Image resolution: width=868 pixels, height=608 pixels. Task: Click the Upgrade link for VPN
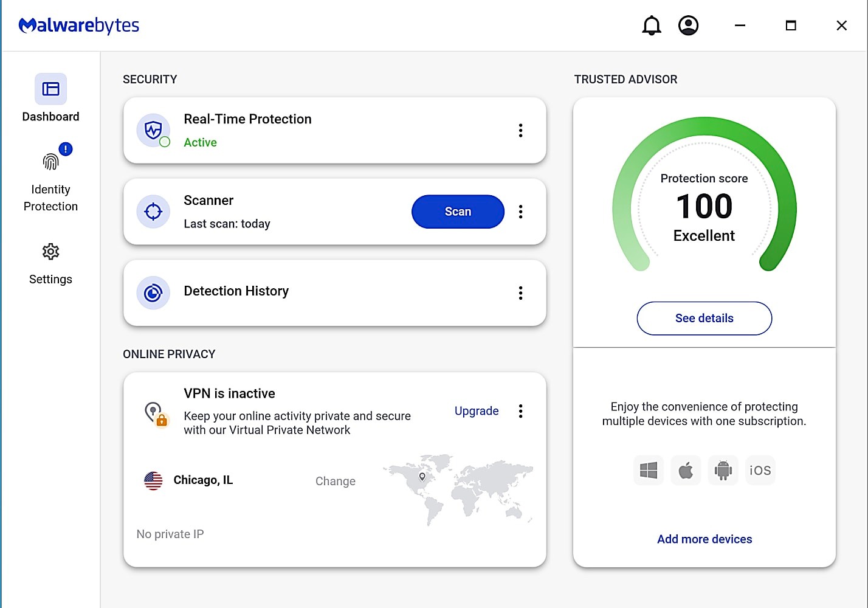tap(477, 411)
